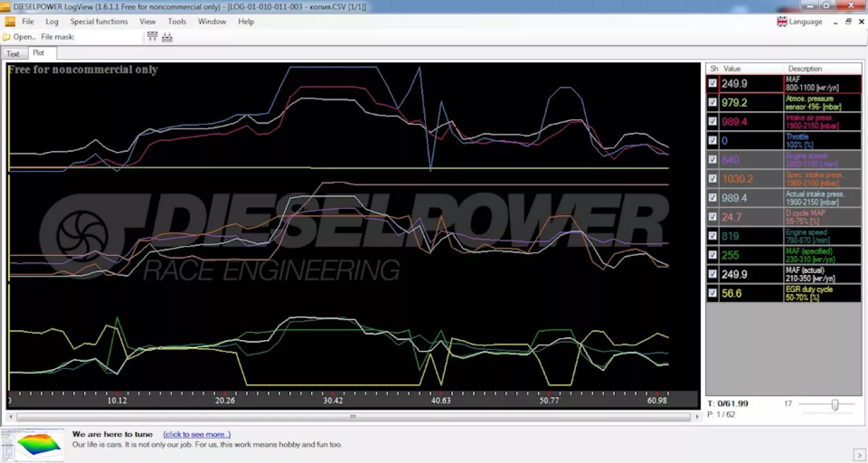Click the LogView app icon in menu bar

coord(10,21)
